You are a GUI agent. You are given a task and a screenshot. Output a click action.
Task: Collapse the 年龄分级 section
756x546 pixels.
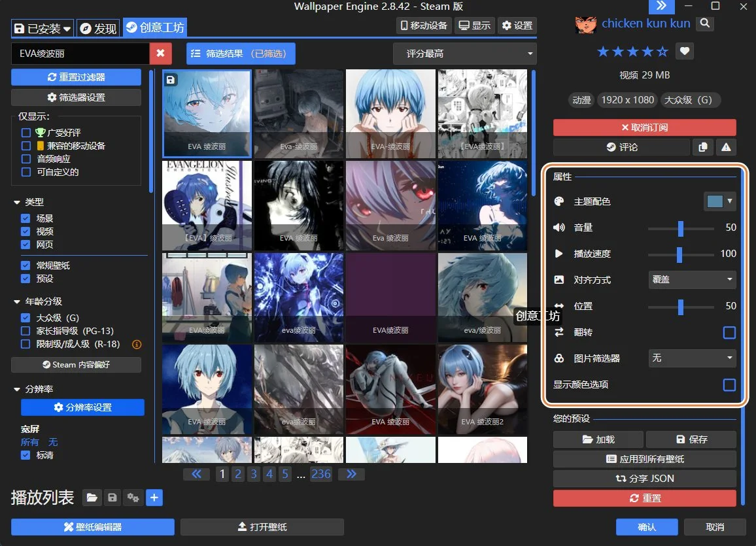click(x=17, y=301)
